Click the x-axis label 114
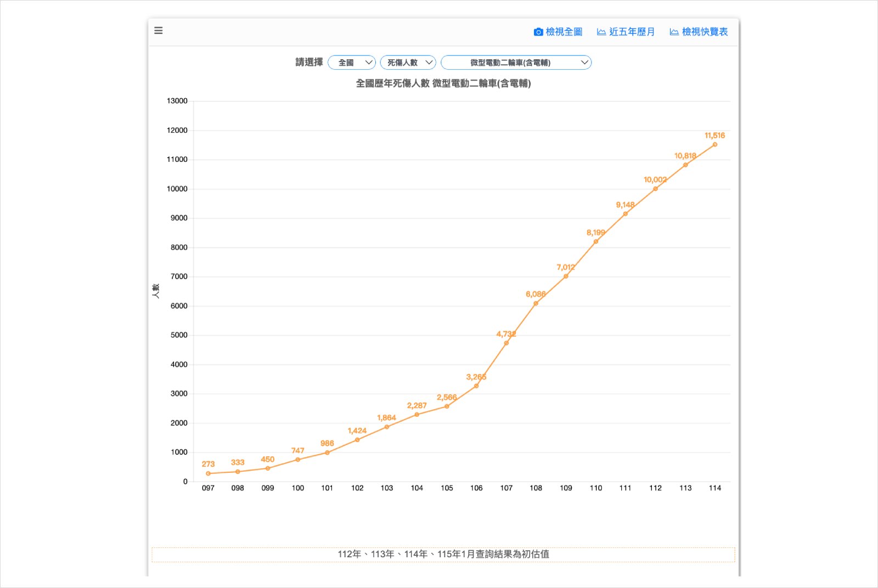The width and height of the screenshot is (878, 588). click(714, 488)
